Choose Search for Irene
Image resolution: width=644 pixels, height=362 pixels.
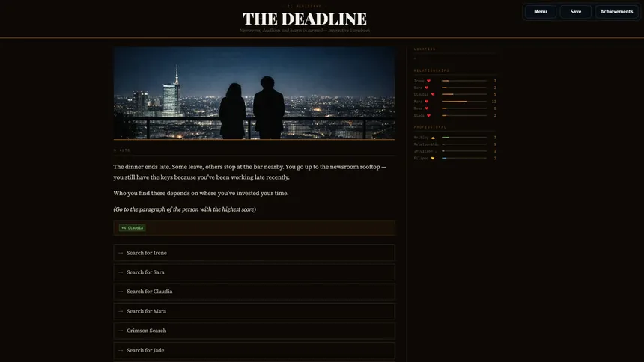tap(254, 253)
